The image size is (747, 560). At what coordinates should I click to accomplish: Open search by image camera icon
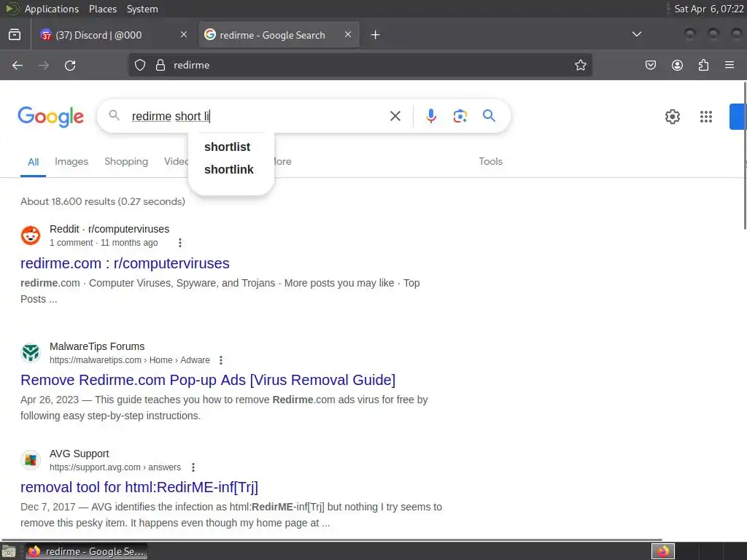point(460,116)
